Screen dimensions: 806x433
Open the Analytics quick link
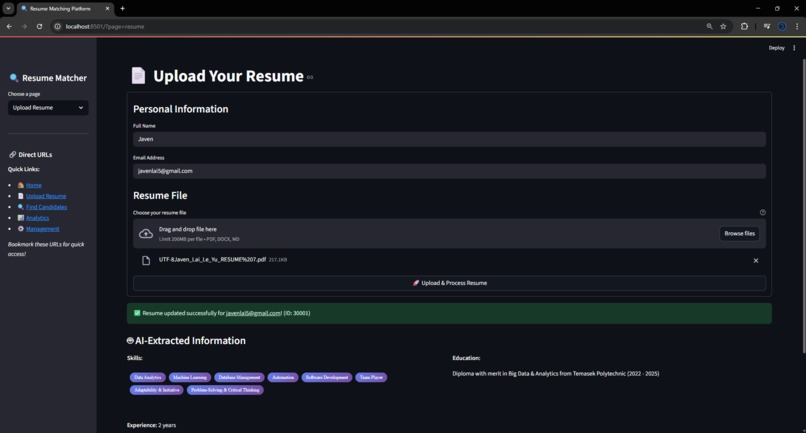pos(38,218)
